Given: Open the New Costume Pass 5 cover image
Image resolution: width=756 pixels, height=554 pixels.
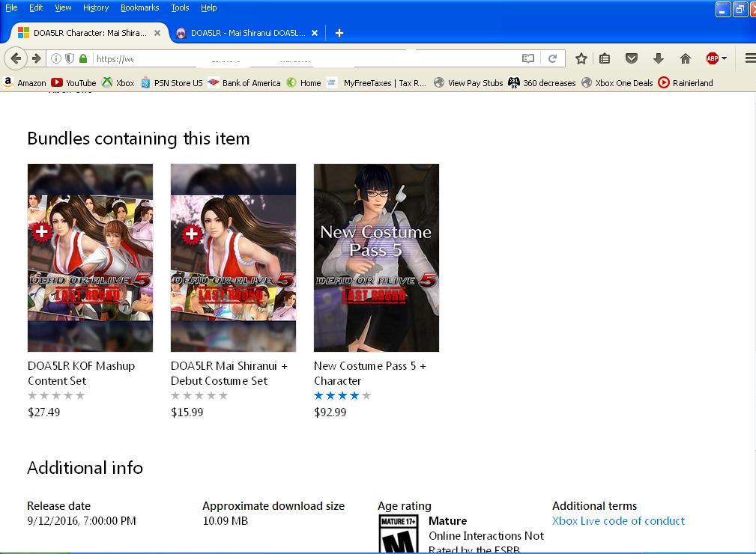Looking at the screenshot, I should point(377,258).
